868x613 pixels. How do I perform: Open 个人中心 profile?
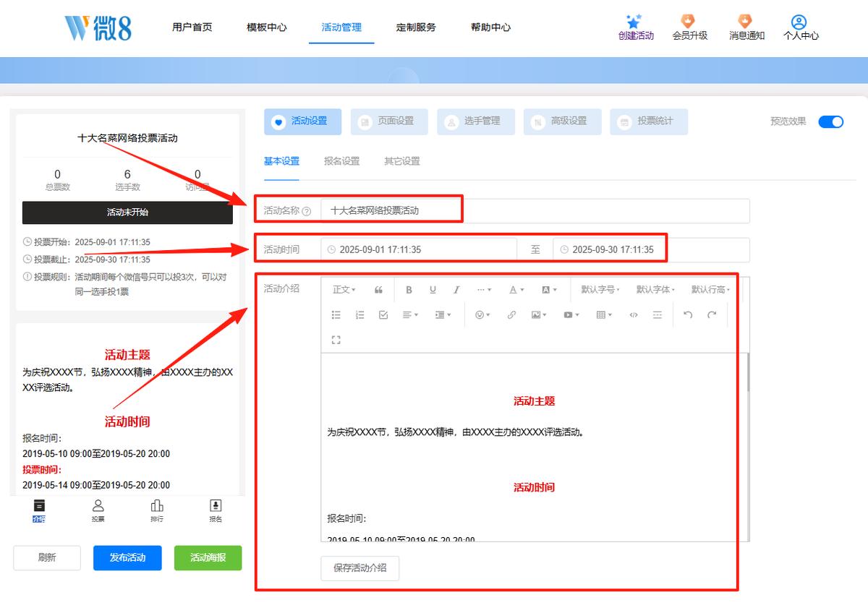pos(801,27)
